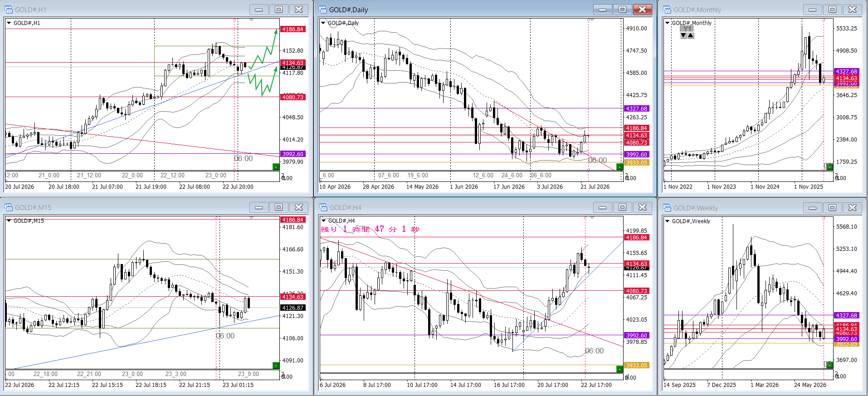Click the chart shift marker atop H1 chart

[x=252, y=20]
